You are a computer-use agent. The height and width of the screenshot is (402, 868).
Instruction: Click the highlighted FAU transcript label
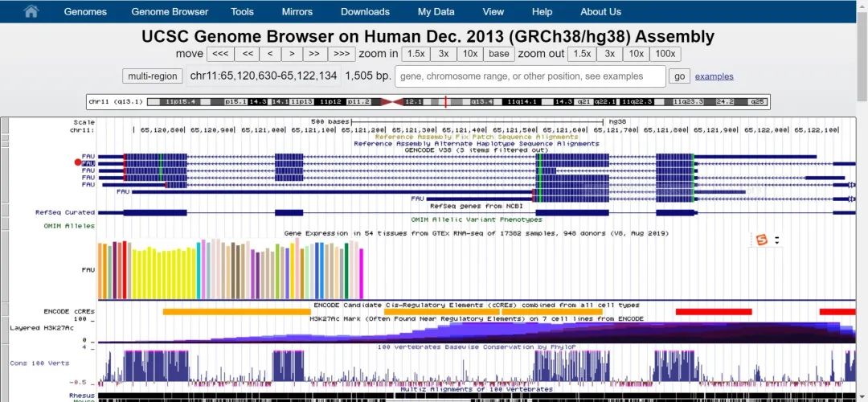click(x=88, y=163)
